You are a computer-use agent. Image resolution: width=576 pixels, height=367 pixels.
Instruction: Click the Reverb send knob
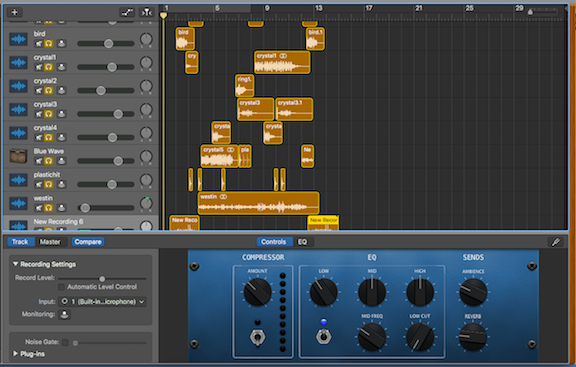point(473,337)
